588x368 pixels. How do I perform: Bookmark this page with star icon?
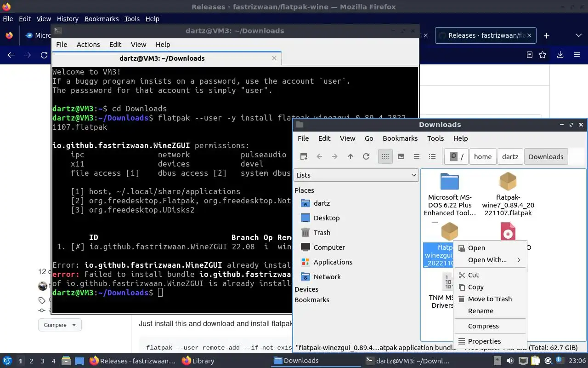click(543, 55)
